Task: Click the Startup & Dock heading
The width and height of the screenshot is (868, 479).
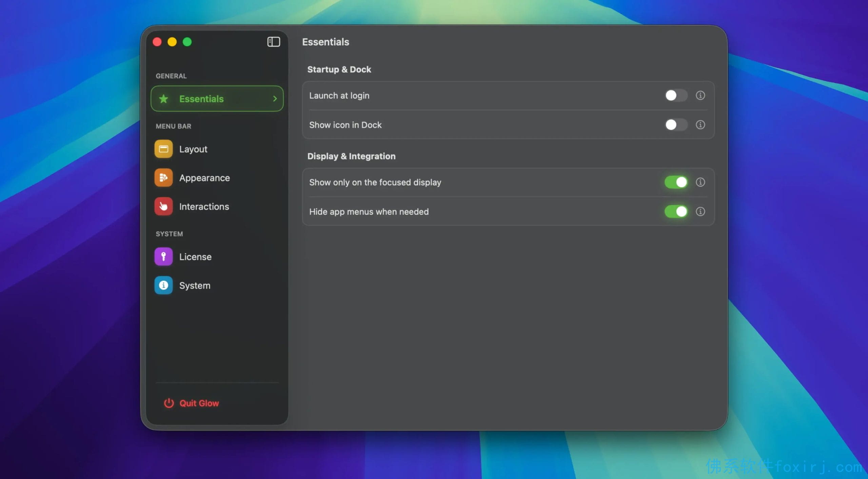Action: [339, 69]
